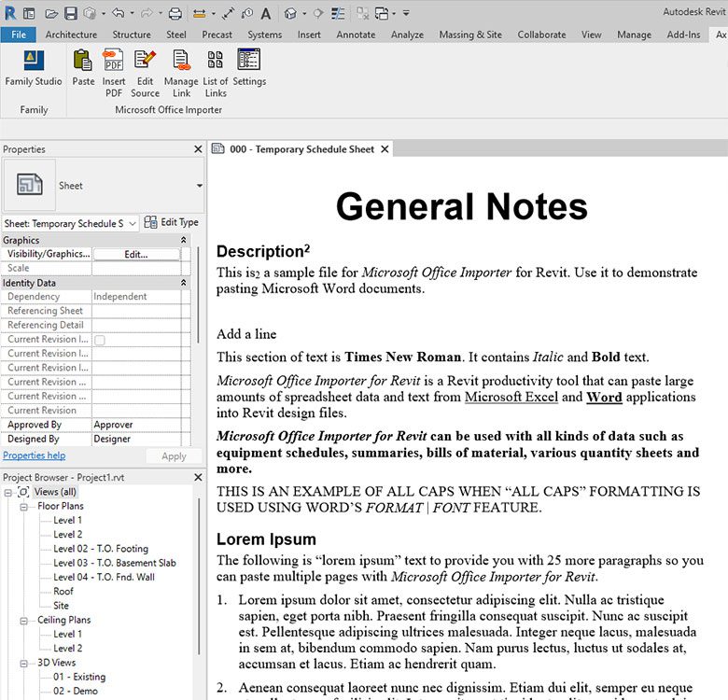Click the Switch Windows icon
Screen dimensions: 728x700
[x=382, y=14]
